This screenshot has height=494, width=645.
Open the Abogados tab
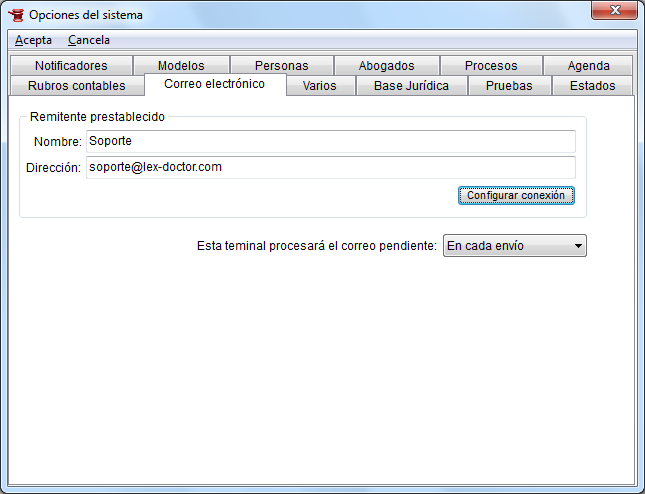[x=385, y=66]
